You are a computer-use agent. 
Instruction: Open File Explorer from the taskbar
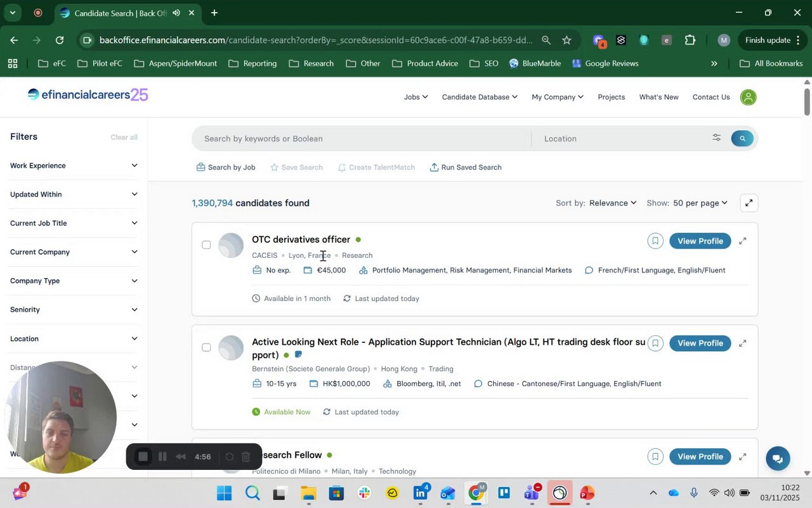click(308, 493)
